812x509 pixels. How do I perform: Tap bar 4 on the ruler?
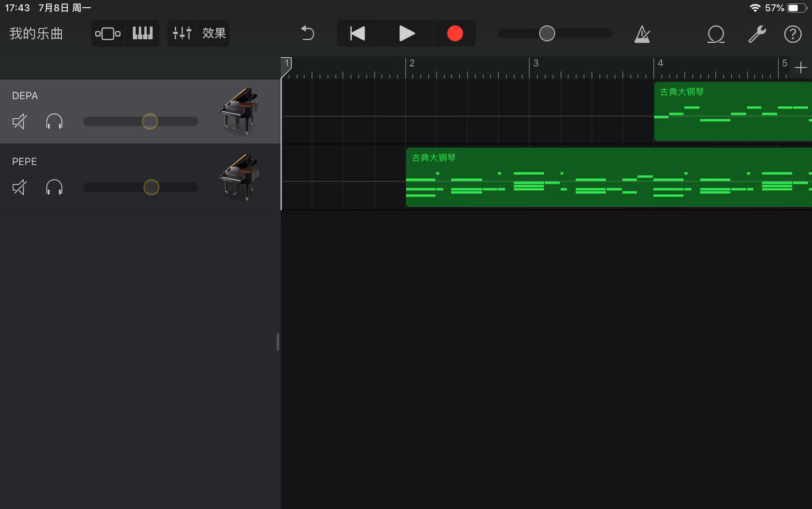point(660,63)
